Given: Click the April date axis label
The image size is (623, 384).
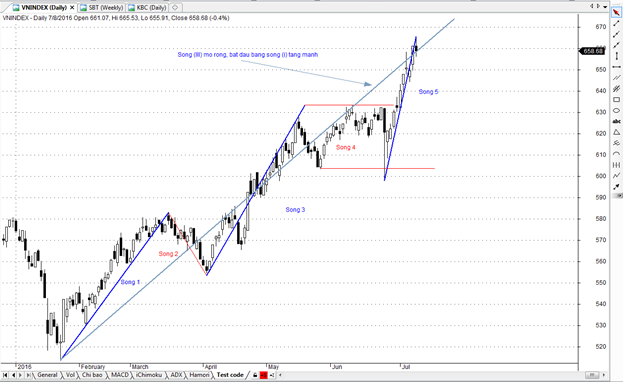Looking at the screenshot, I should point(211,367).
